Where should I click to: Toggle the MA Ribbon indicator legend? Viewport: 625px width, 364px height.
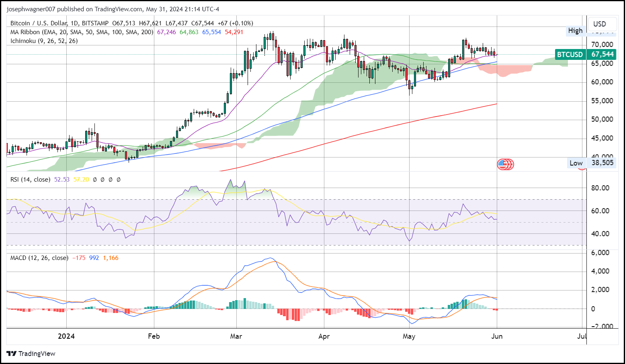81,32
